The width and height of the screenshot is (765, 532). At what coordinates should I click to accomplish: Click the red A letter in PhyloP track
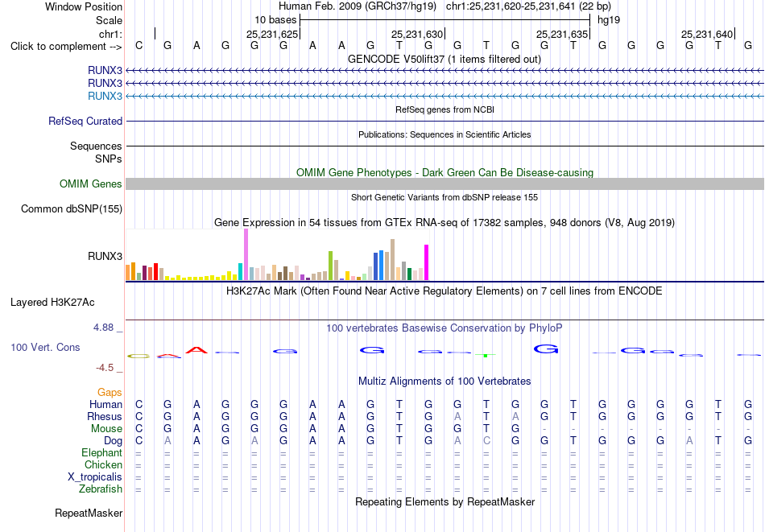(196, 349)
